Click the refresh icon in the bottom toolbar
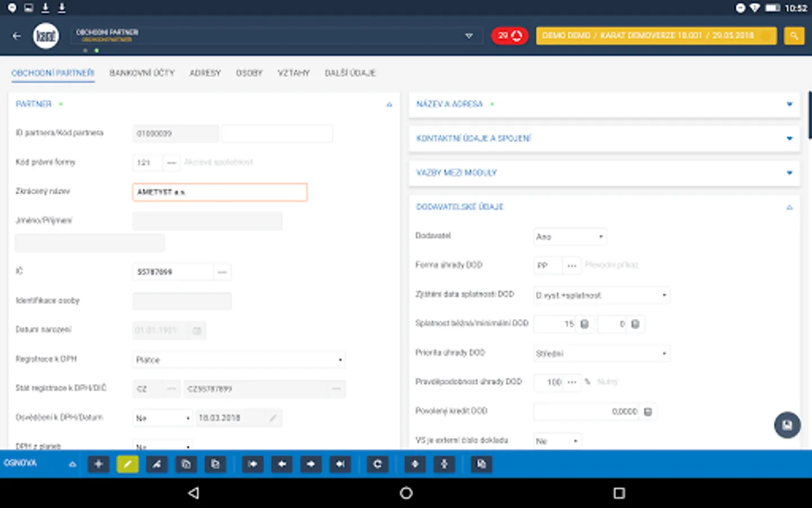Viewport: 812px width, 508px height. [x=377, y=464]
